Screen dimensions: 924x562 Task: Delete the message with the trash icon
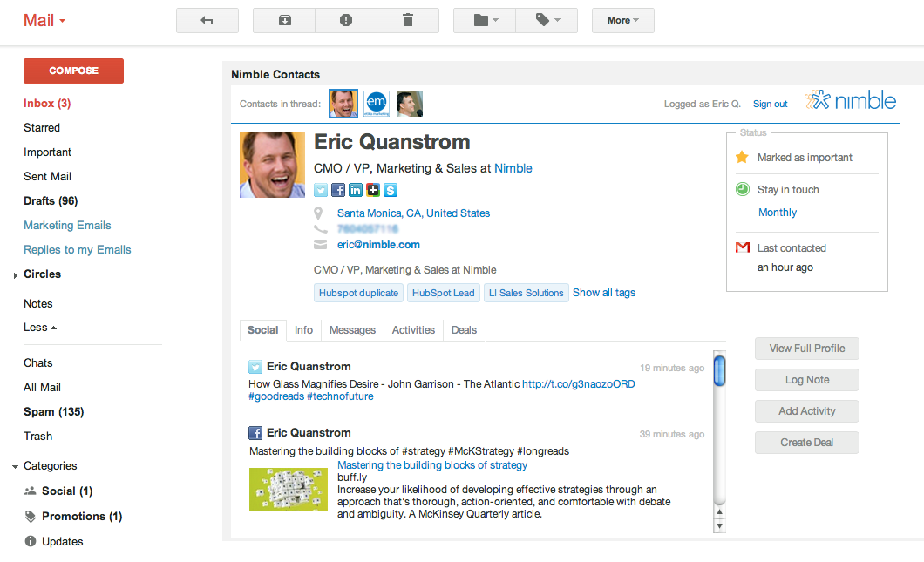(408, 21)
